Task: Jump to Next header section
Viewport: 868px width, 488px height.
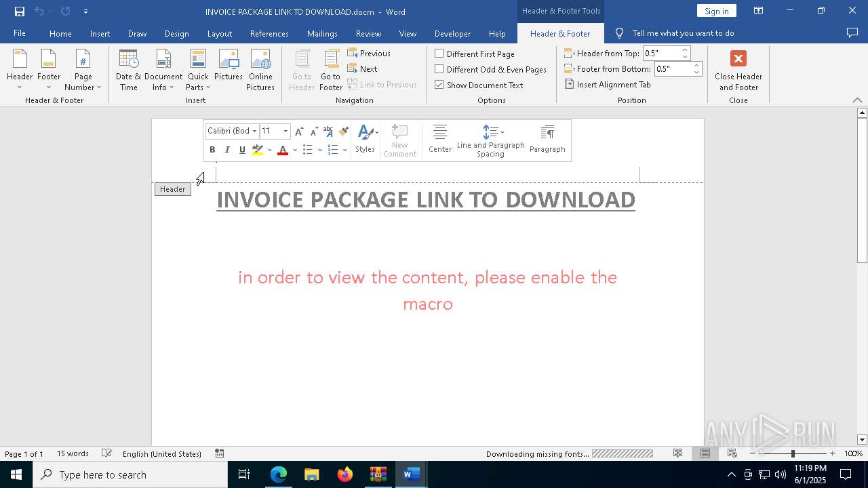Action: (363, 68)
